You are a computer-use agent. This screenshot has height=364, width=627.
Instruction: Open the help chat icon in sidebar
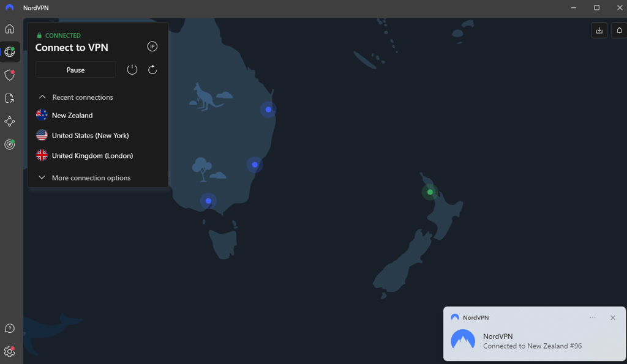point(10,329)
